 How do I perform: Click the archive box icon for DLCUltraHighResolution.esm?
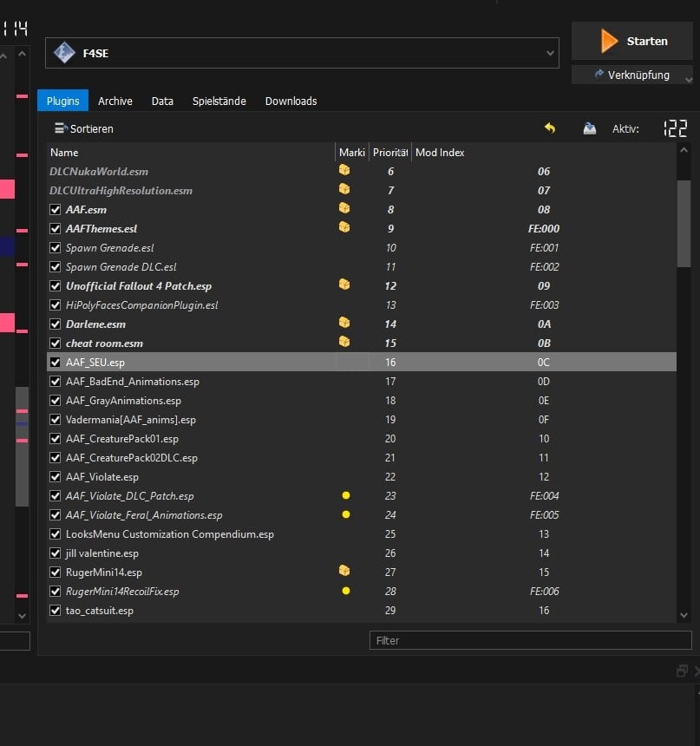point(344,189)
